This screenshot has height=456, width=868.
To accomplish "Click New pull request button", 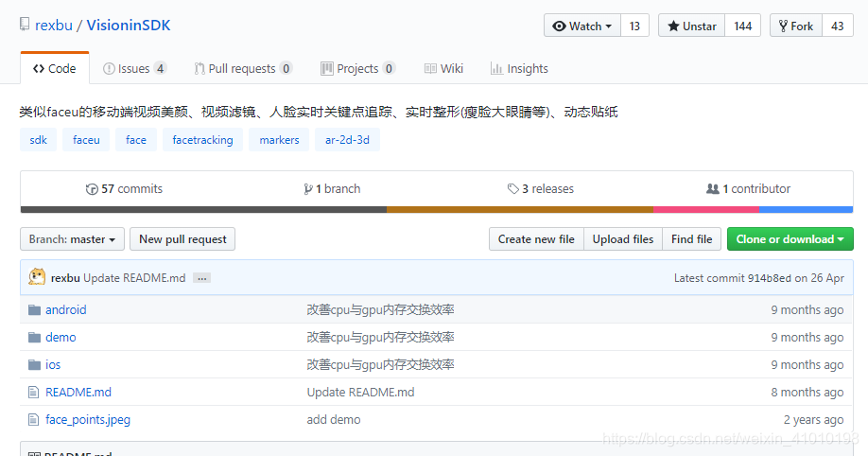I will click(x=182, y=239).
